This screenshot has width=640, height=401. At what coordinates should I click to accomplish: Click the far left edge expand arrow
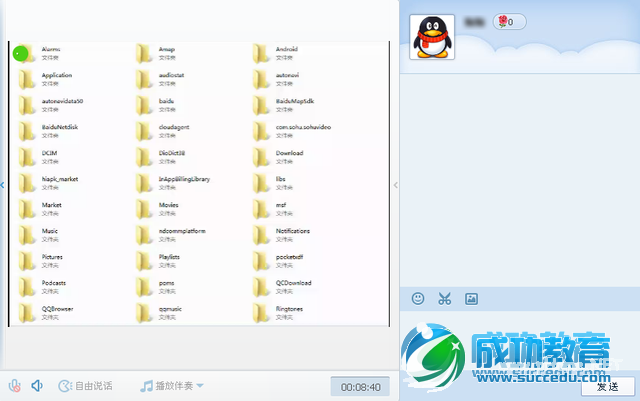[x=2, y=185]
